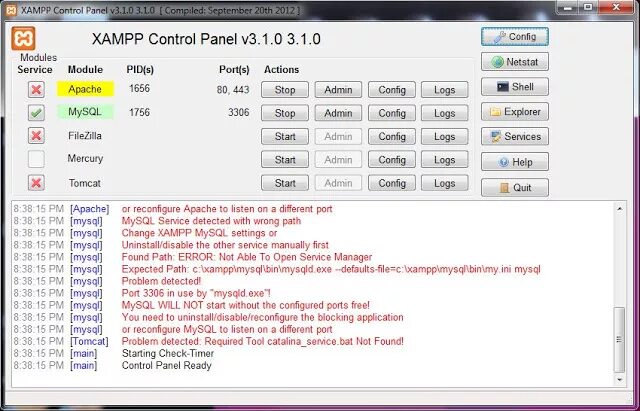Viewport: 640px width, 411px height.
Task: Select MySQL port 3306
Action: pyautogui.click(x=238, y=112)
